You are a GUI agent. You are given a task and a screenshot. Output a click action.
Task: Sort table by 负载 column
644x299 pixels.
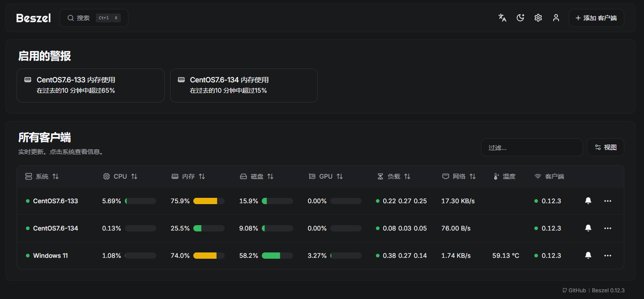tap(394, 176)
